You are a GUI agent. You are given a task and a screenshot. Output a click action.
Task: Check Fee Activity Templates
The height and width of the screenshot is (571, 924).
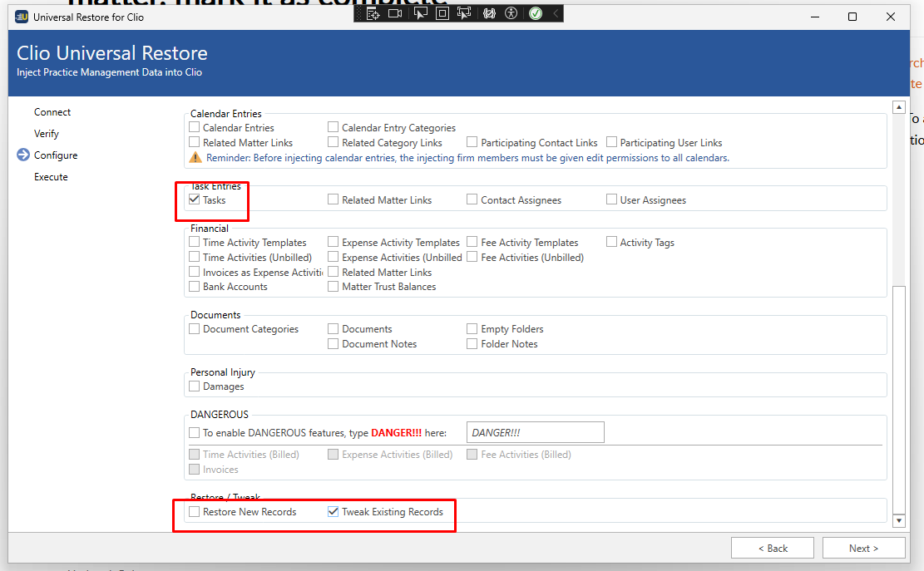click(472, 242)
